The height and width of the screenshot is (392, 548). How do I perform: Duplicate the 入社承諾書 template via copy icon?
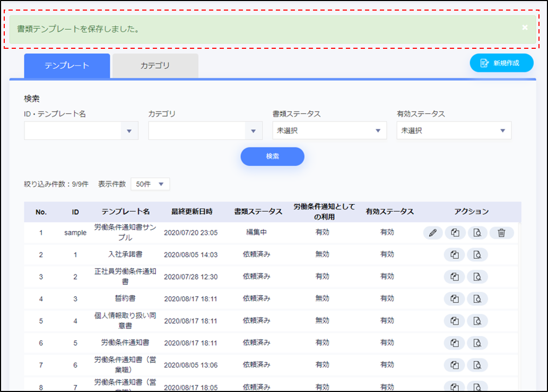tap(454, 255)
